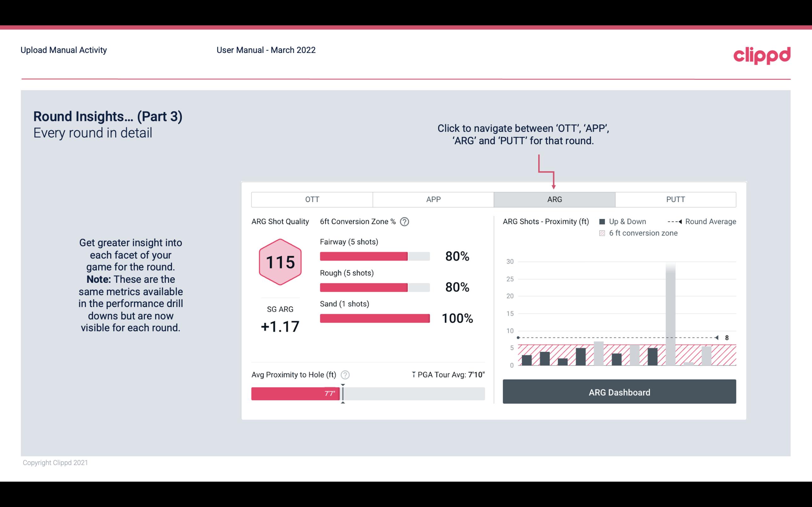The width and height of the screenshot is (812, 507).
Task: Click the ARG tab to view insights
Action: 554,200
